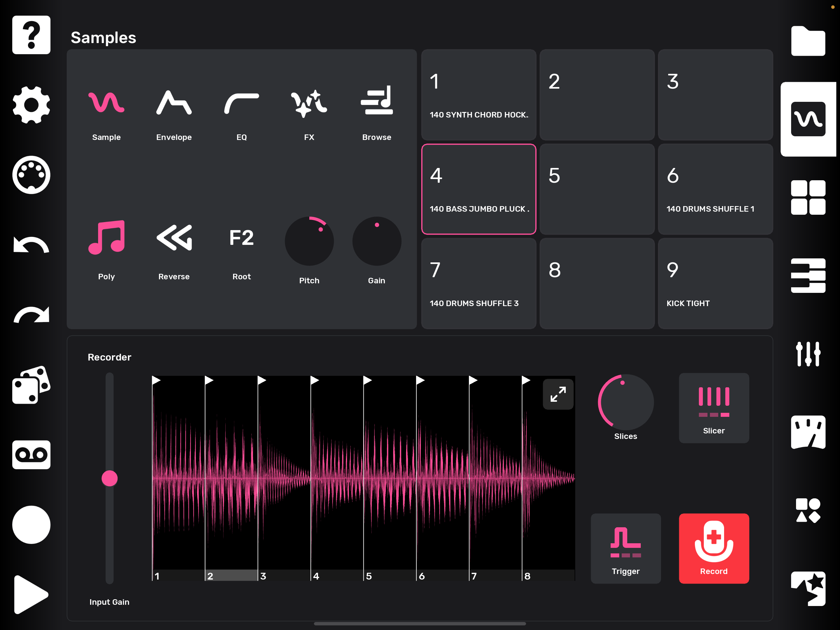840x630 pixels.
Task: Click the Input Gain slider handle
Action: point(109,478)
